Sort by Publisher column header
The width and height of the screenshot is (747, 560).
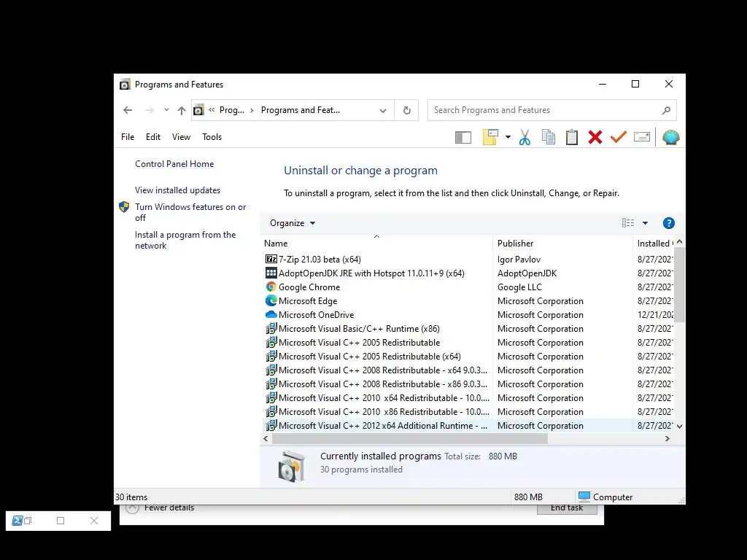tap(562, 243)
